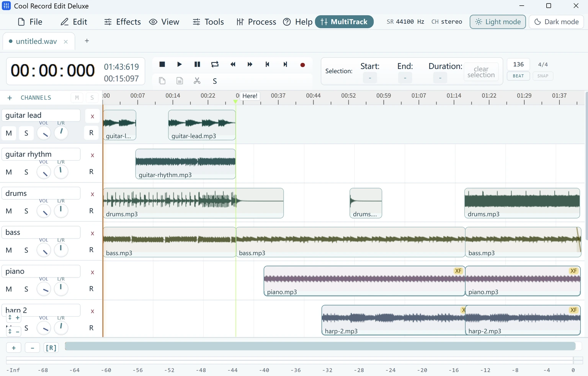The height and width of the screenshot is (376, 588).
Task: Open the Tools menu
Action: pos(208,22)
